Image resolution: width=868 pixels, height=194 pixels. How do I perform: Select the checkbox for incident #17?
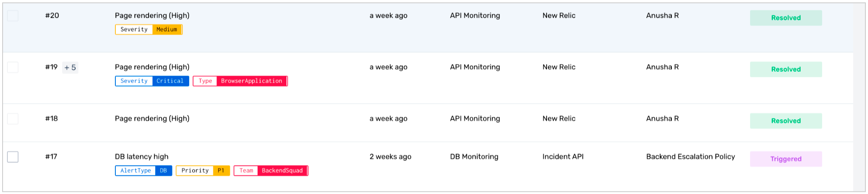click(13, 157)
